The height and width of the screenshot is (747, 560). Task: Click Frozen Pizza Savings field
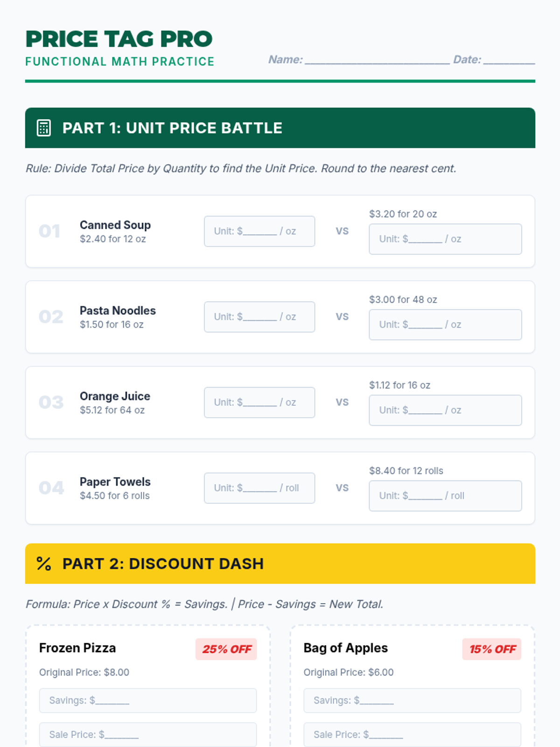pos(147,700)
